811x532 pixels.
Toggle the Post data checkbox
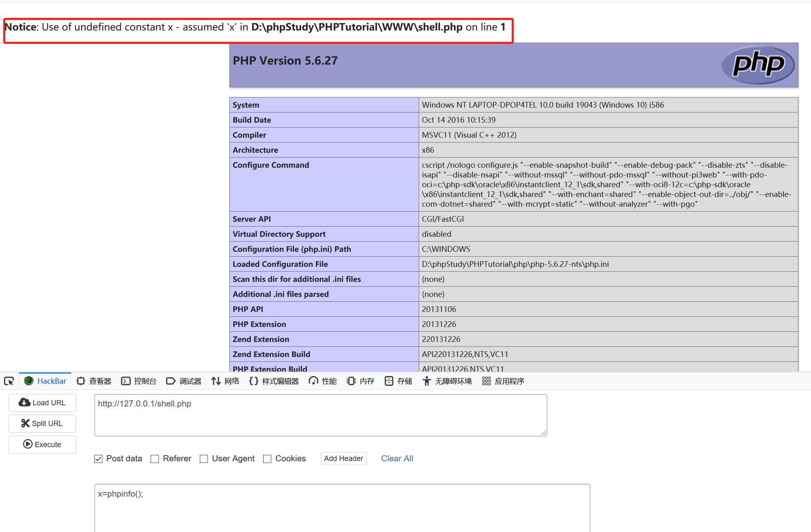pyautogui.click(x=97, y=458)
